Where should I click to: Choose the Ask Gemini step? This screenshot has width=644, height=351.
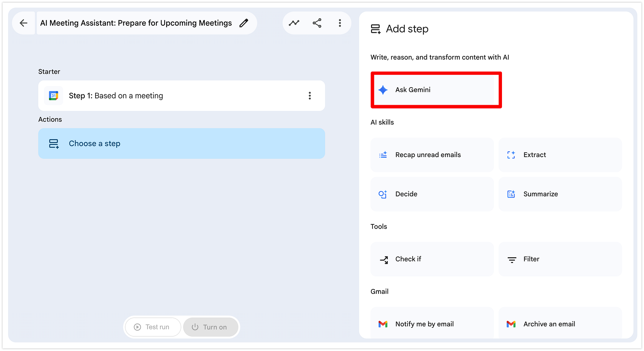pos(432,90)
